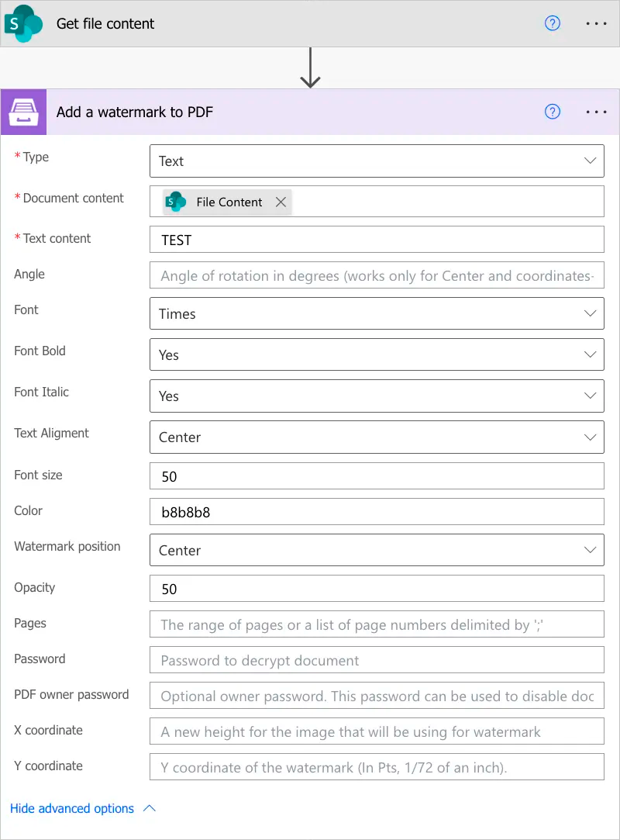Image resolution: width=620 pixels, height=840 pixels.
Task: Open the watermark action options menu
Action: click(596, 112)
